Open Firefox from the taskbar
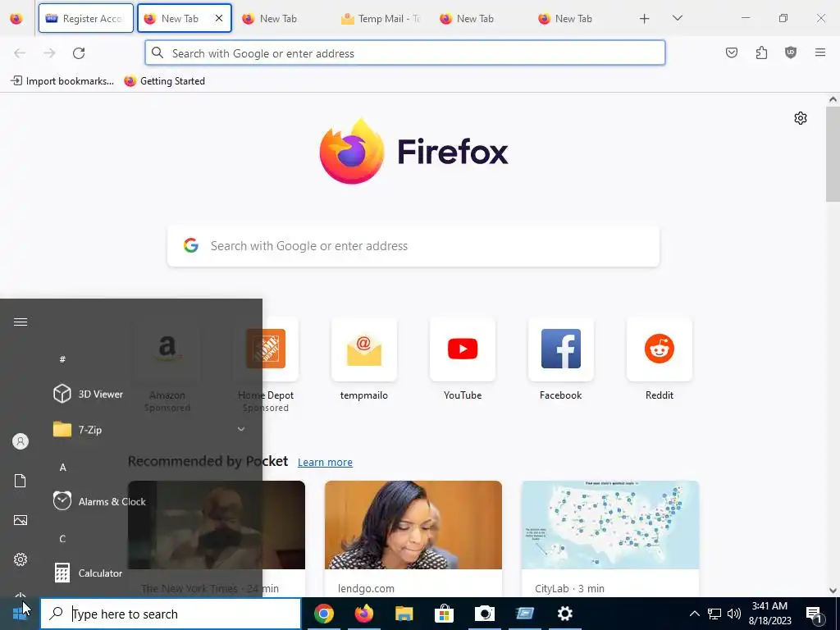 [363, 614]
